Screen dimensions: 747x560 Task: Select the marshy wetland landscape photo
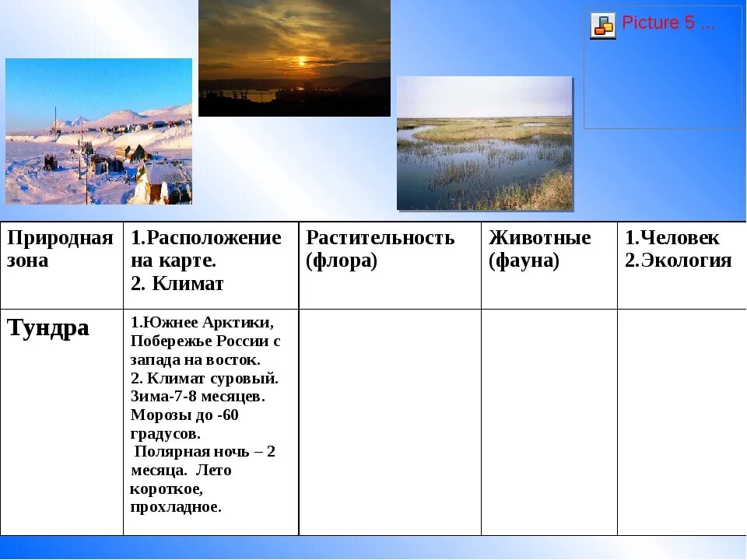486,144
